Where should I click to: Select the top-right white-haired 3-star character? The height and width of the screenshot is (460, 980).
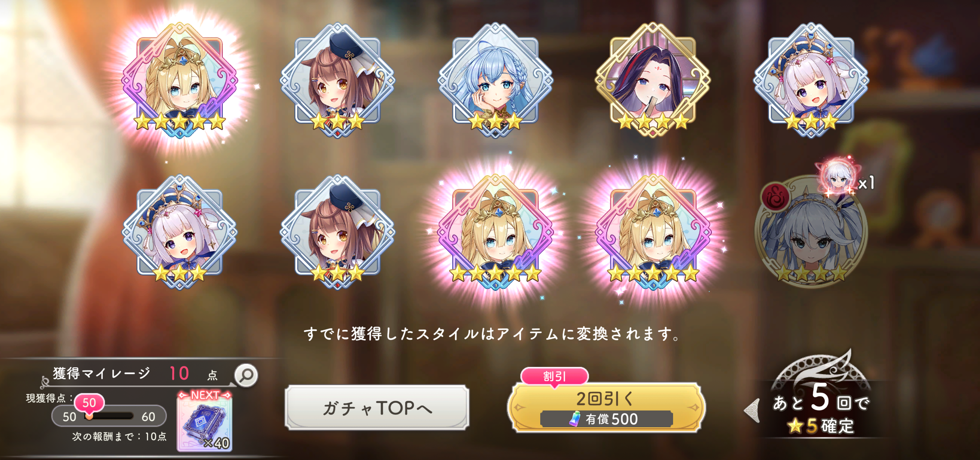coord(811,80)
